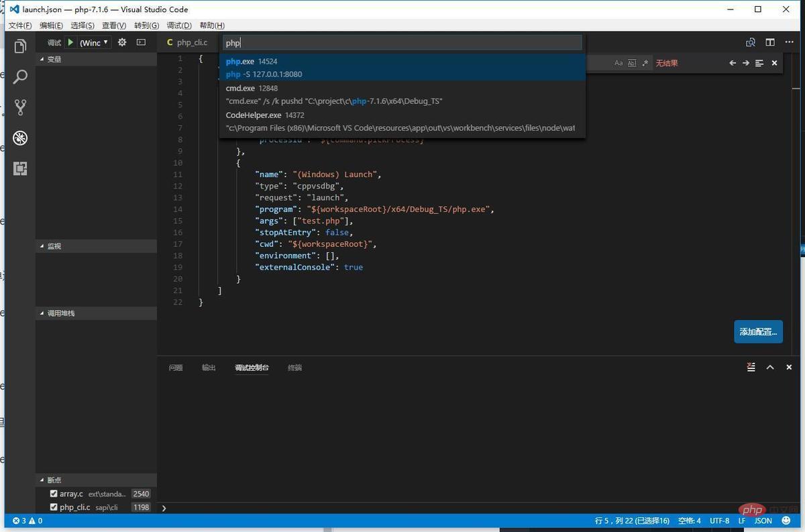Open the Explorer view in activity bar
Screen dimensions: 805x532
[x=20, y=46]
